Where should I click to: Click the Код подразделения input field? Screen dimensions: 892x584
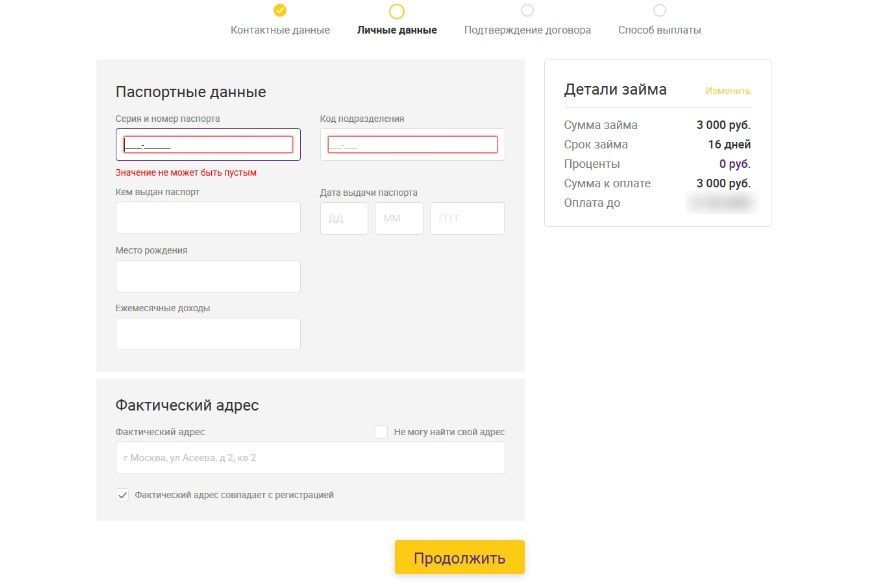pos(412,145)
